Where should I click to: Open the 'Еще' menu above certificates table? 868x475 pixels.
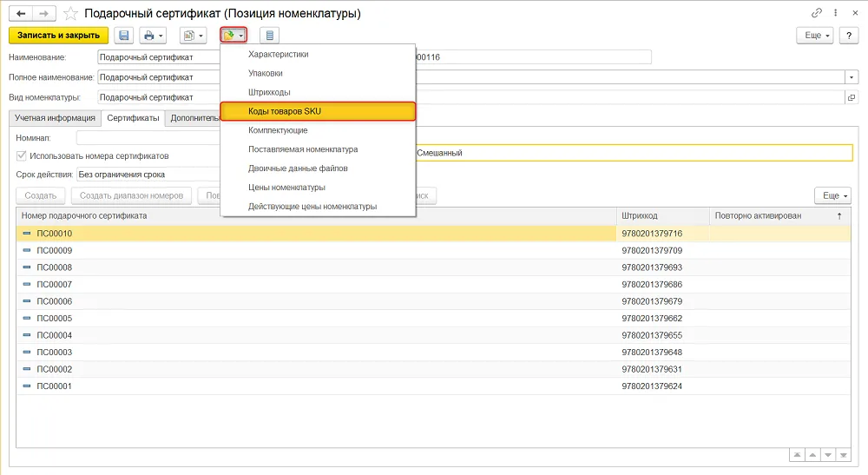coord(832,195)
